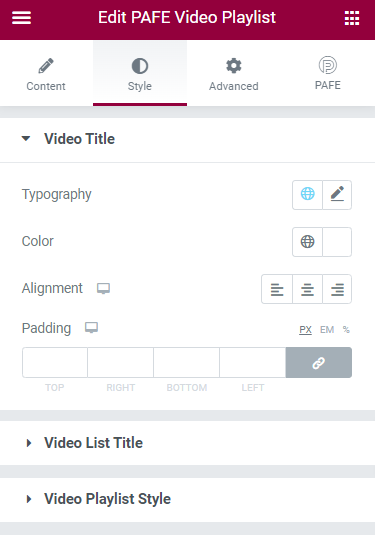The image size is (375, 535).
Task: Switch to the Advanced tab
Action: 234,73
